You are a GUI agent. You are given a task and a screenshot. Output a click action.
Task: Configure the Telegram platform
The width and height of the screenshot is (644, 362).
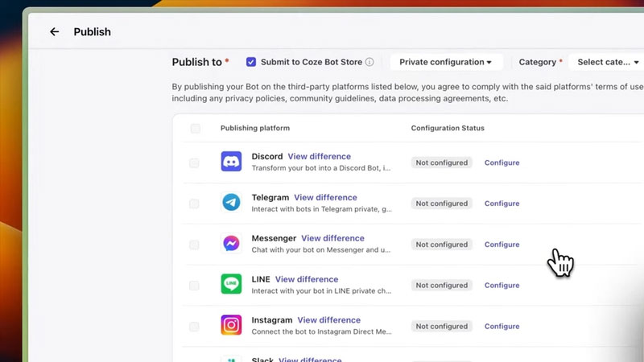(502, 204)
